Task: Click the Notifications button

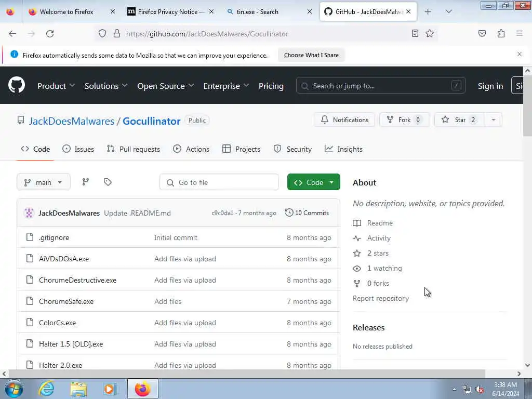Action: (344, 120)
